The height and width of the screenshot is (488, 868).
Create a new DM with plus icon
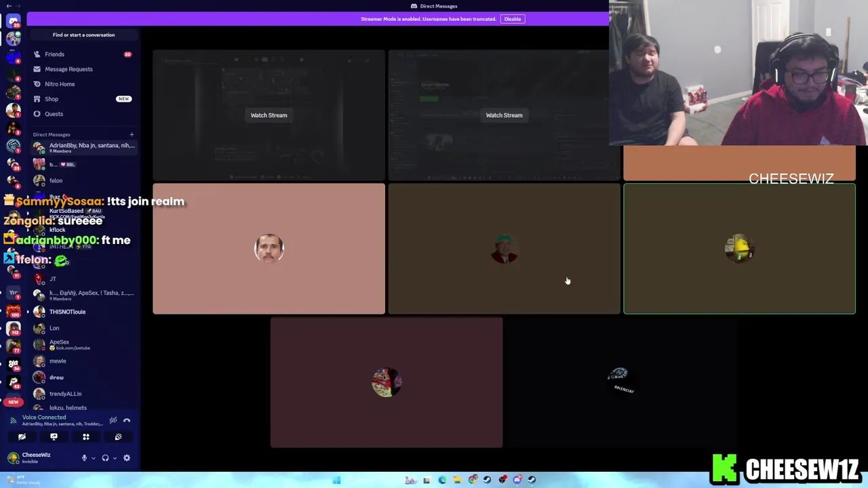[x=132, y=135]
